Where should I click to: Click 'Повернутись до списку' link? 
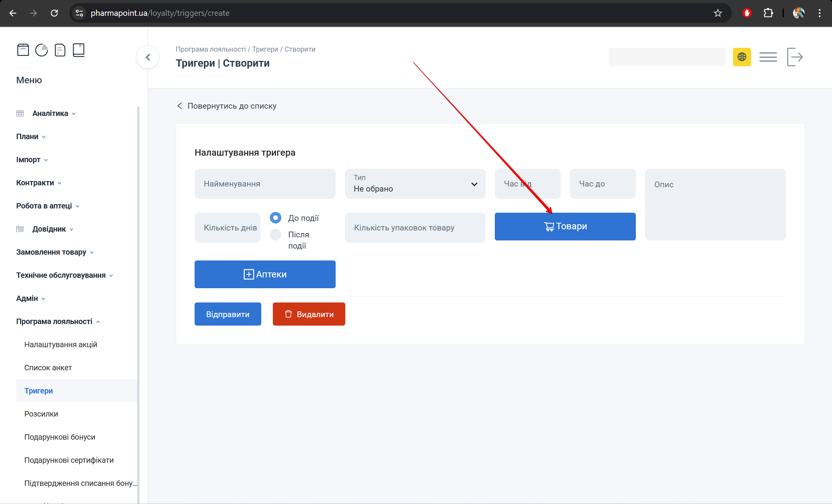[x=232, y=106]
